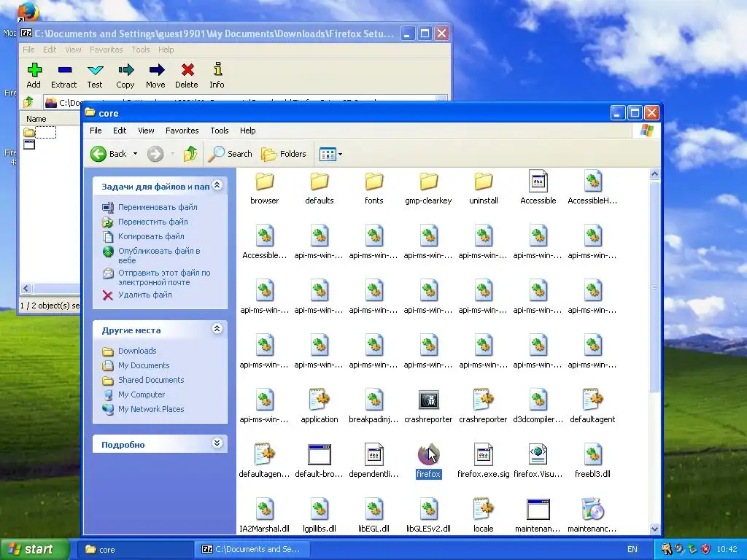Open My Network Places link
The image size is (747, 560).
click(151, 409)
